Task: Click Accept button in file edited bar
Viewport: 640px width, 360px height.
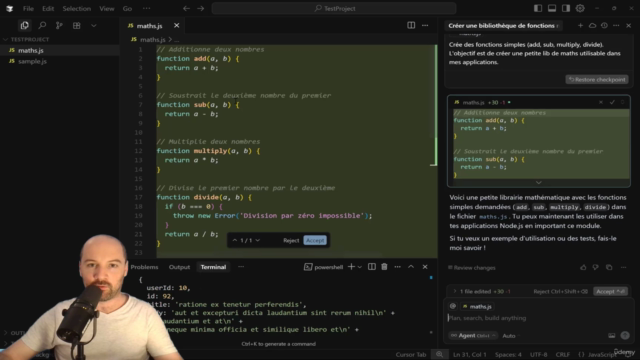Action: pyautogui.click(x=610, y=291)
